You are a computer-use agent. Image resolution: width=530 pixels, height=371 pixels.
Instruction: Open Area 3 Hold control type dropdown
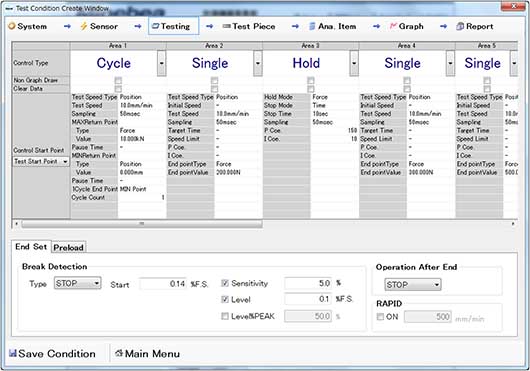tap(354, 63)
